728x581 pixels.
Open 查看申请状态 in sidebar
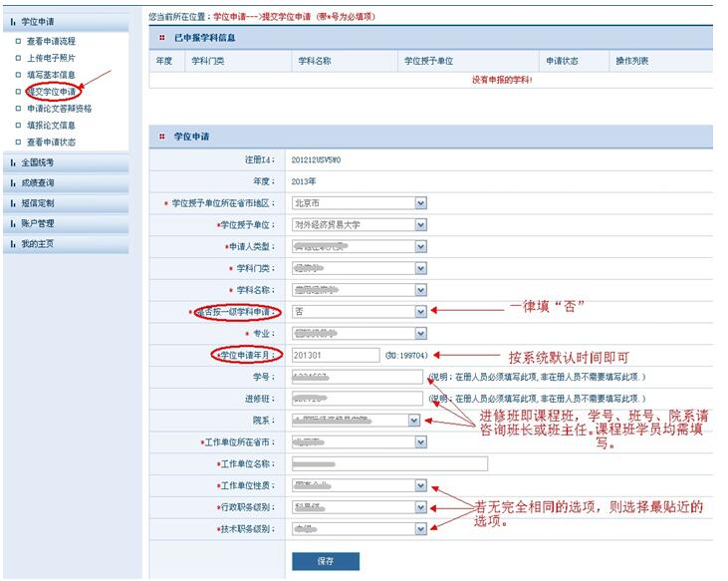pos(51,142)
